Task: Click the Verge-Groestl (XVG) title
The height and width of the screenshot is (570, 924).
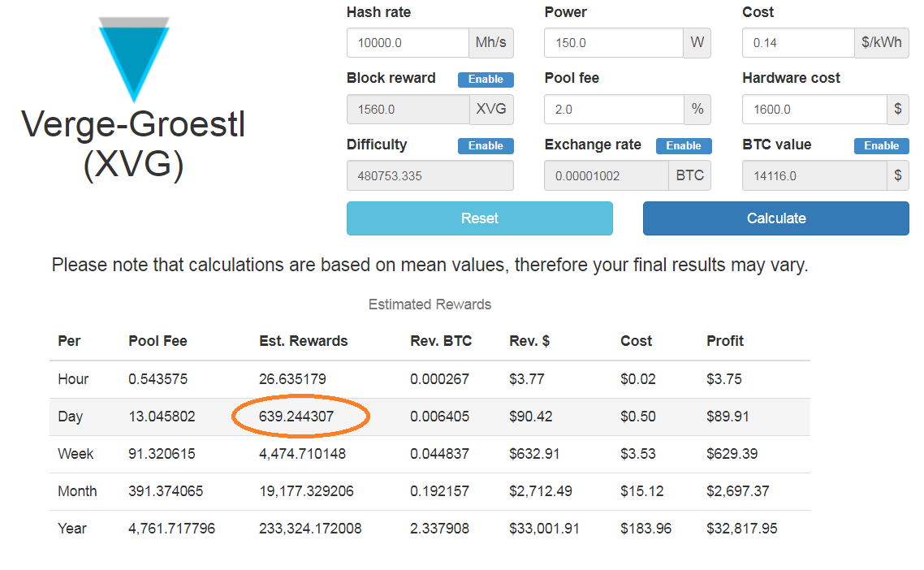Action: pyautogui.click(x=134, y=144)
